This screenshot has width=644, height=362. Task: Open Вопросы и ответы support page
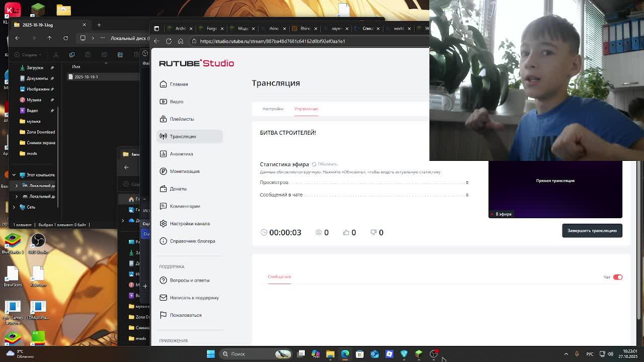pyautogui.click(x=189, y=280)
